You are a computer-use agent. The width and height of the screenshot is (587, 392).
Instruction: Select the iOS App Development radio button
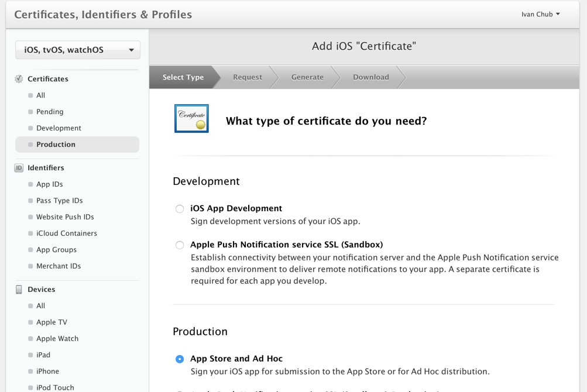click(x=180, y=208)
